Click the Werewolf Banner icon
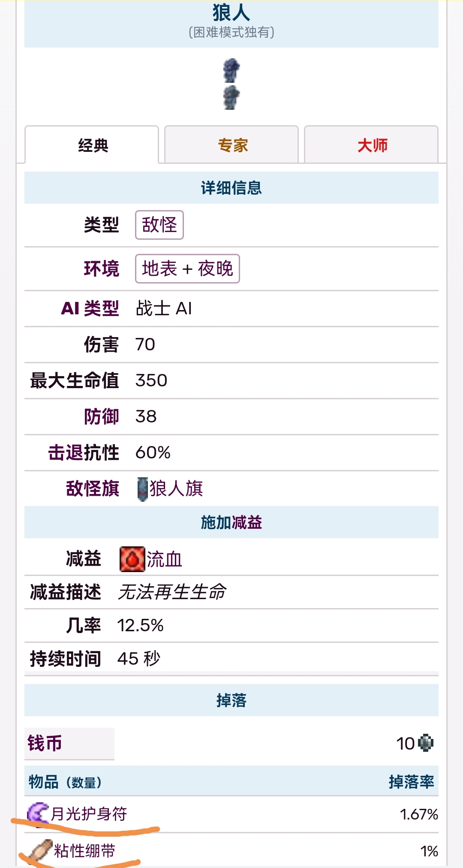The height and width of the screenshot is (868, 463). click(142, 489)
